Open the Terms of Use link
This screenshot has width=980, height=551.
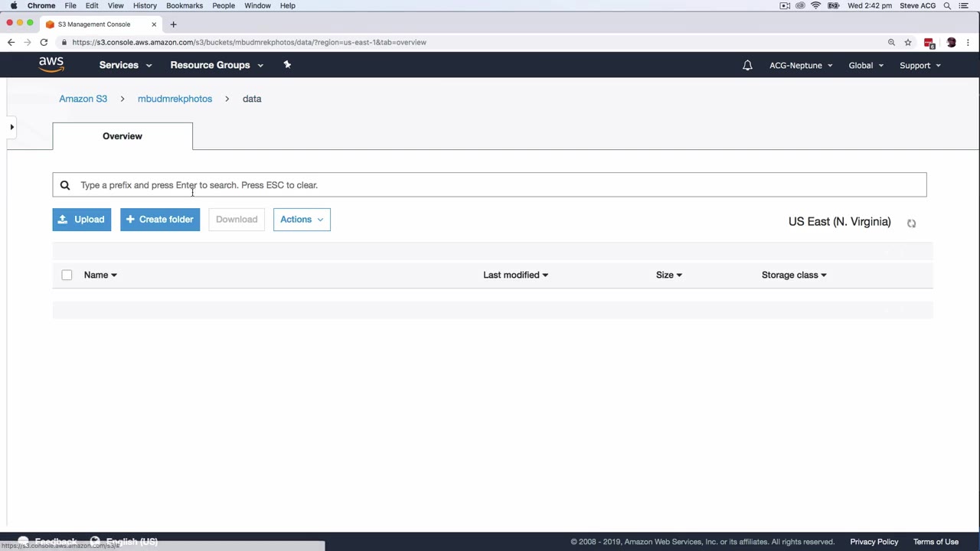tap(936, 542)
